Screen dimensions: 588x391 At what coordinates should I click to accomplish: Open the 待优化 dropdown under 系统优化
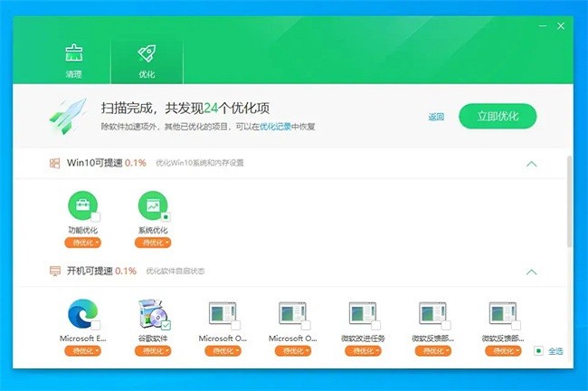[x=153, y=243]
